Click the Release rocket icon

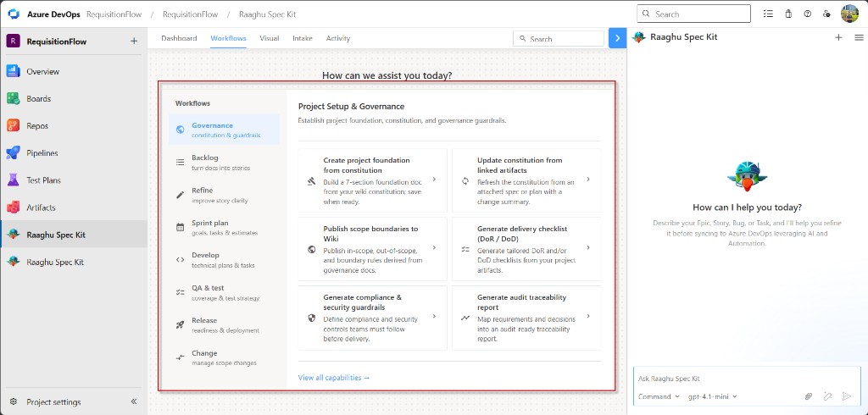(x=180, y=325)
